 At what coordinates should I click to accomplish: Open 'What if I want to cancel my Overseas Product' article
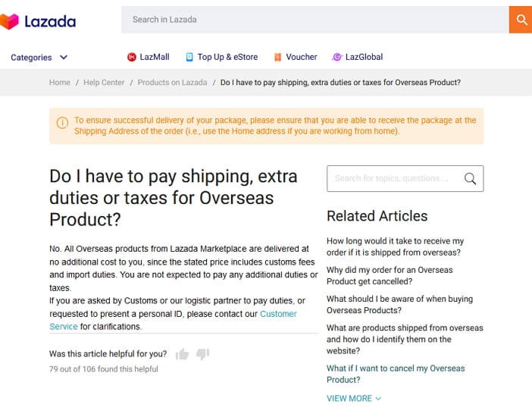396,374
